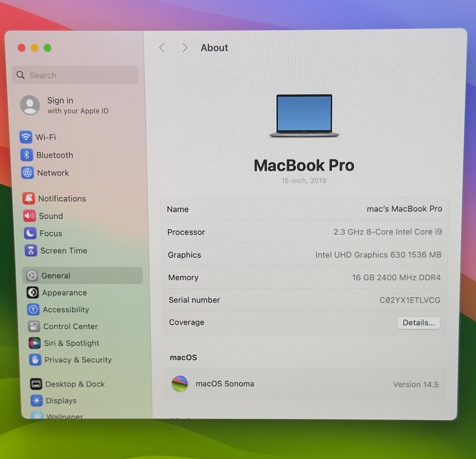Maximize window with green button

click(48, 48)
